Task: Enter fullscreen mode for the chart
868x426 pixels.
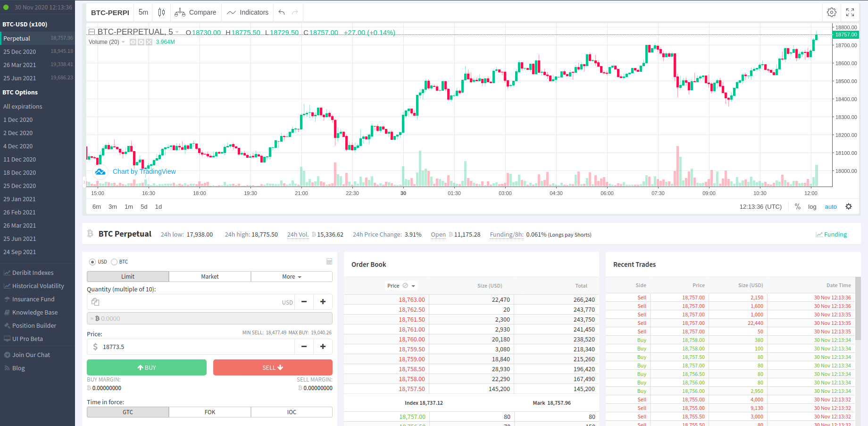Action: point(850,12)
